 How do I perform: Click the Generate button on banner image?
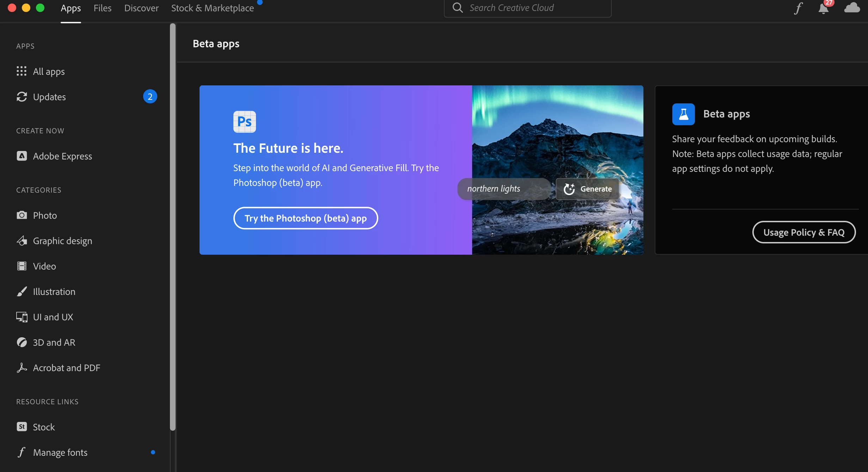pos(587,189)
